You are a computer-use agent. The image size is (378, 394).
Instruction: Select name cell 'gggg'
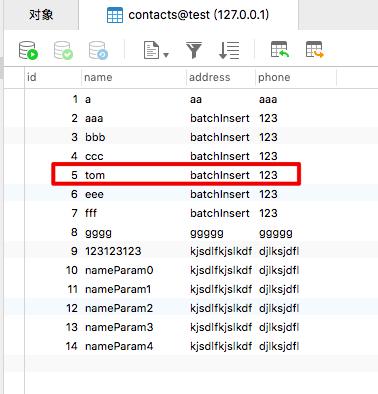click(x=98, y=233)
